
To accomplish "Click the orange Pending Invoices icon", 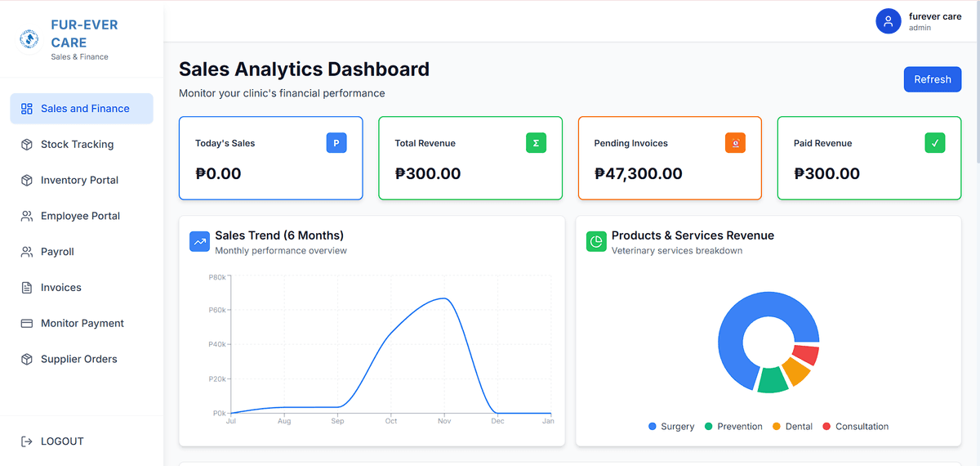I will click(x=735, y=143).
